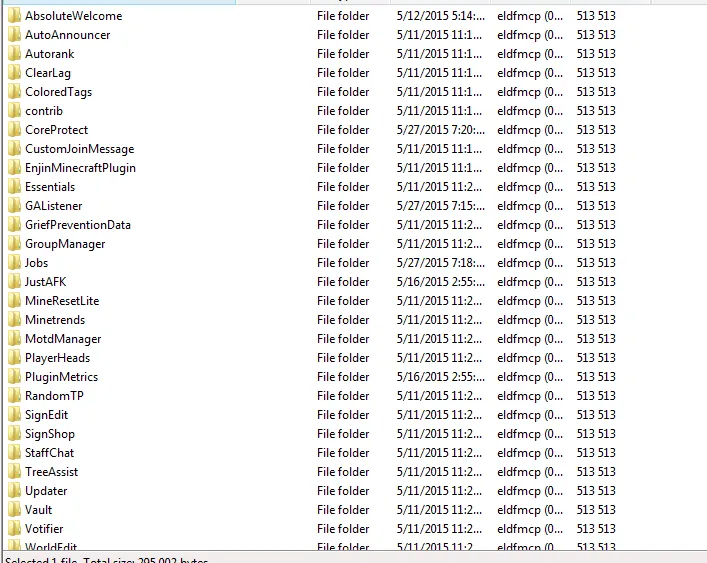
Task: Select the EnjinMinecraftPlugin folder name
Action: pos(80,168)
